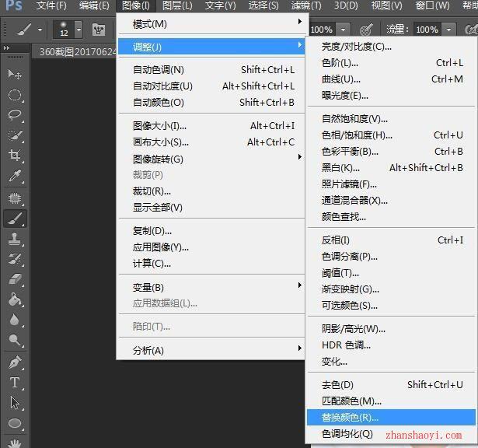478x448 pixels.
Task: Choose 自动对比度(U)
Action: (211, 86)
